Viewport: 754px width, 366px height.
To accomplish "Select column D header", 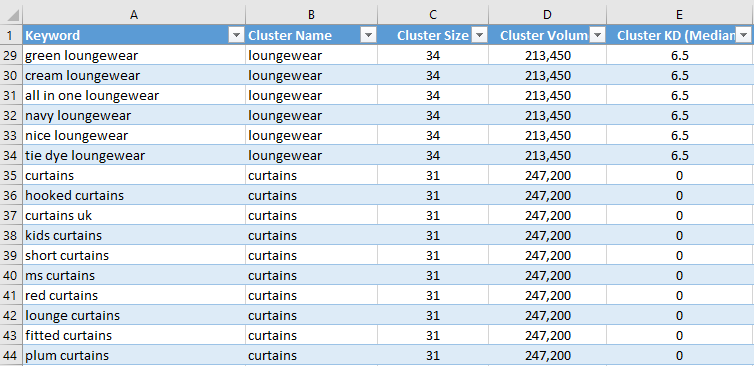I will tap(547, 15).
